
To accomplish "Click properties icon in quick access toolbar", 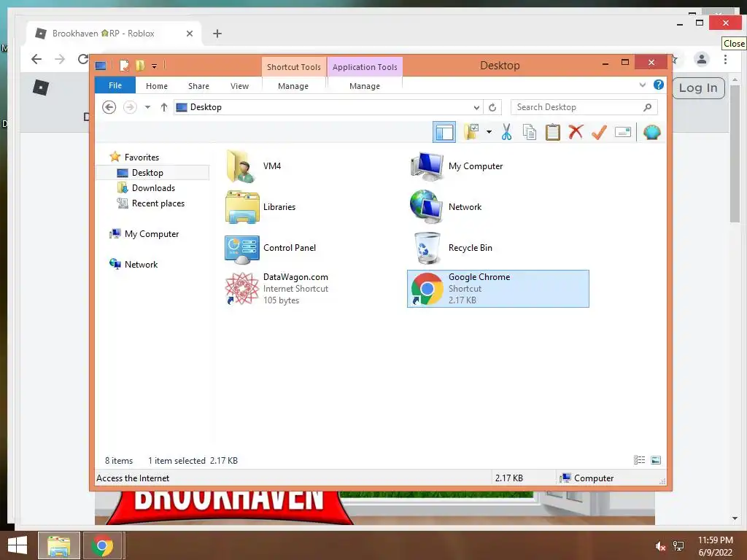I will point(124,66).
